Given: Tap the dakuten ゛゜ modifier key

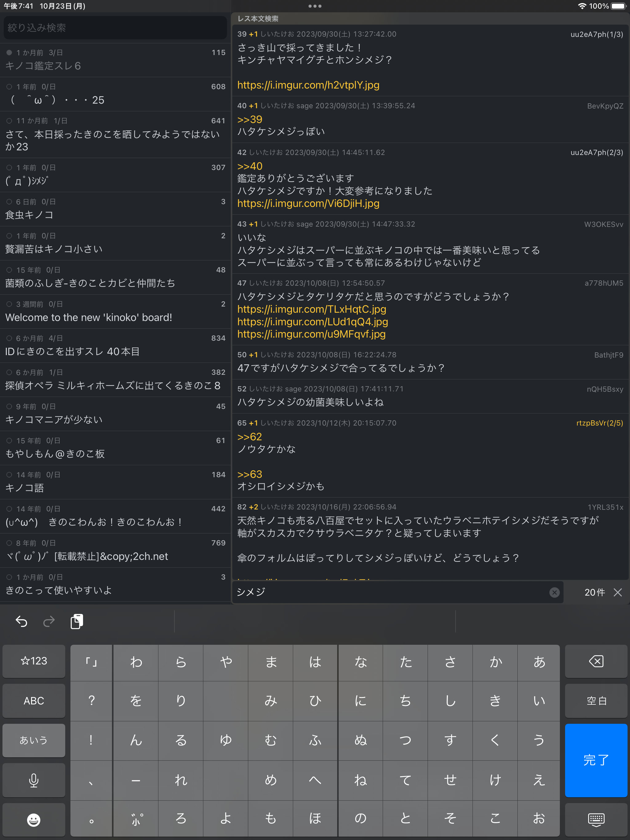Looking at the screenshot, I should pyautogui.click(x=136, y=819).
